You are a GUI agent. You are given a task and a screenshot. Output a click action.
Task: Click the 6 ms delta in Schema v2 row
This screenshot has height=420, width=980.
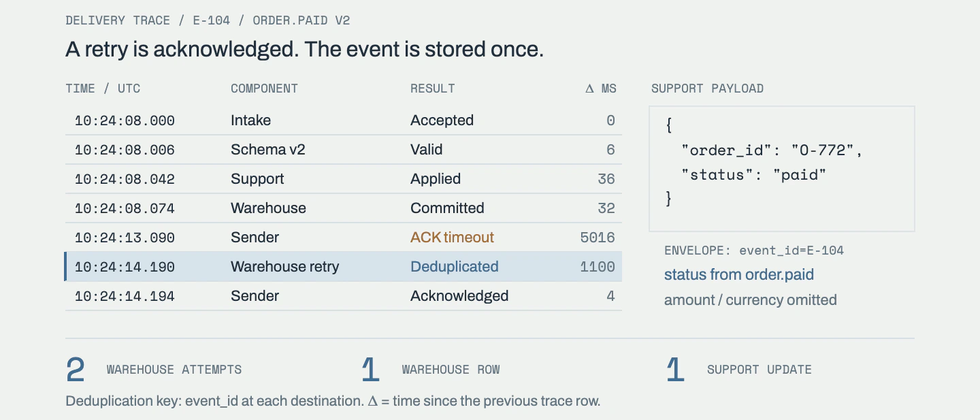610,150
